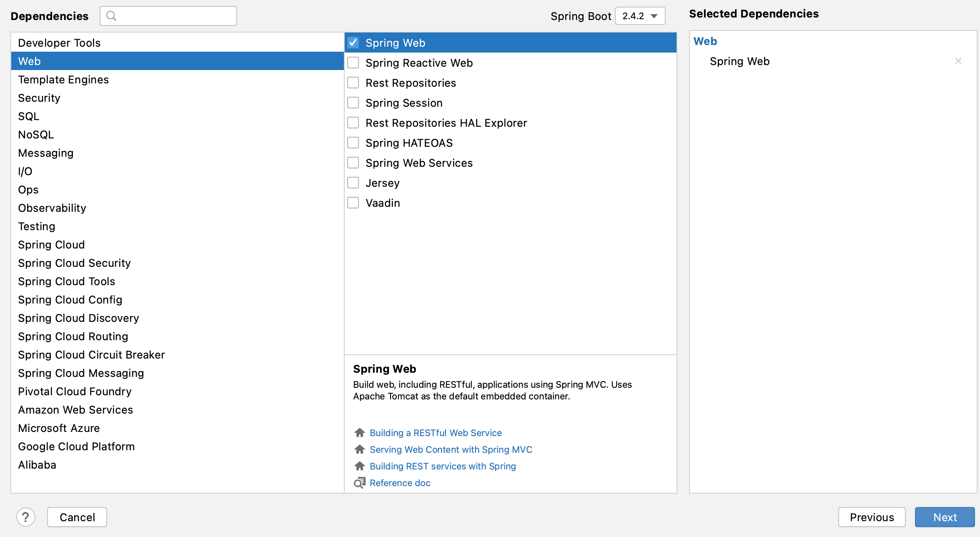
Task: Open the help question mark button
Action: tap(26, 517)
